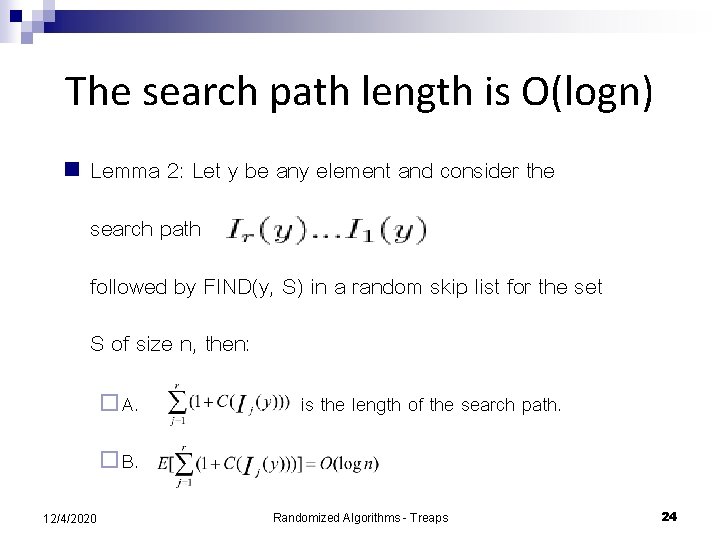
Task: Click the blue square bullet beside Lemma 2
Action: point(72,169)
